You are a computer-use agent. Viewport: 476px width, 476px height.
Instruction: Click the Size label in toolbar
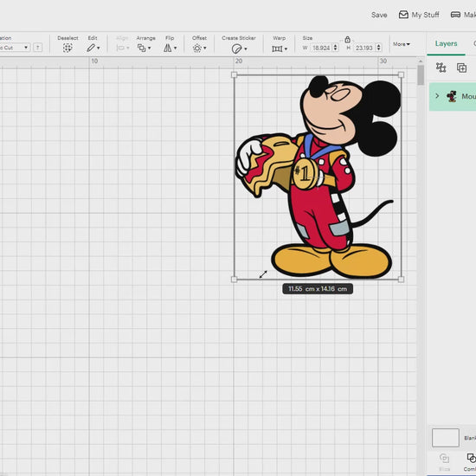point(307,38)
